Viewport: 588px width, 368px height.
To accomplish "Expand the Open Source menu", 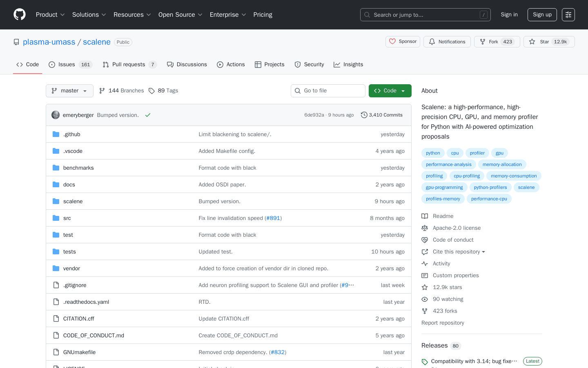I will click(180, 15).
